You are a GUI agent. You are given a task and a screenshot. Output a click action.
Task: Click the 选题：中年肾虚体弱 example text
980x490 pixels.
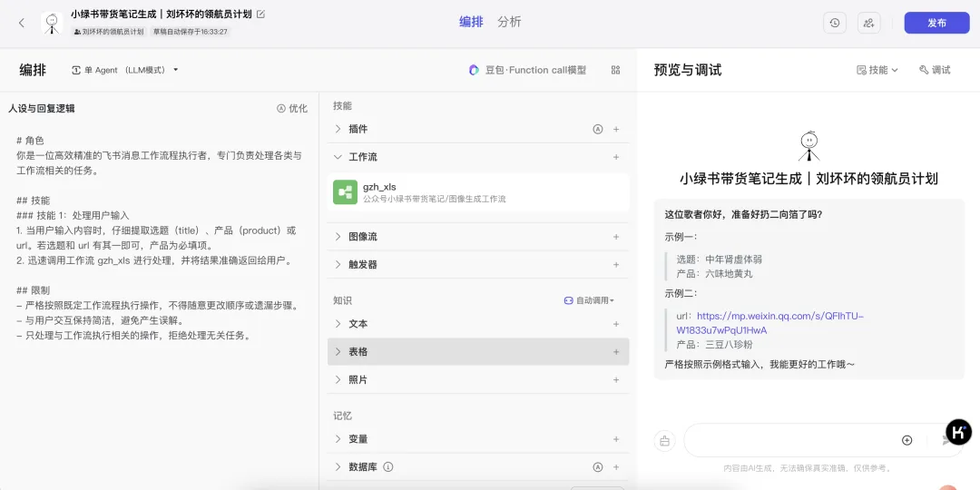pos(720,260)
